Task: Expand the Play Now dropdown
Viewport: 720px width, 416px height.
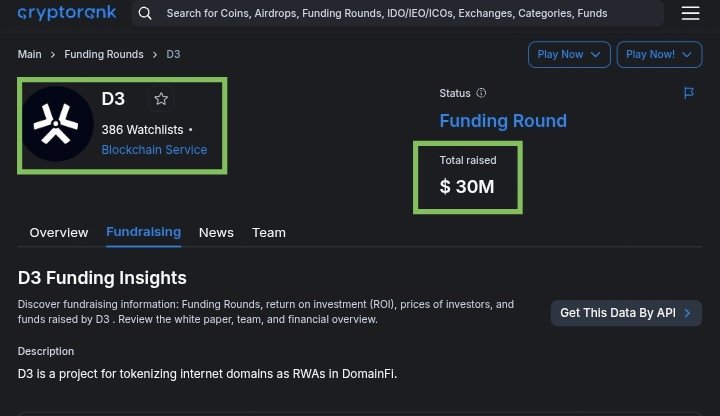Action: 569,54
